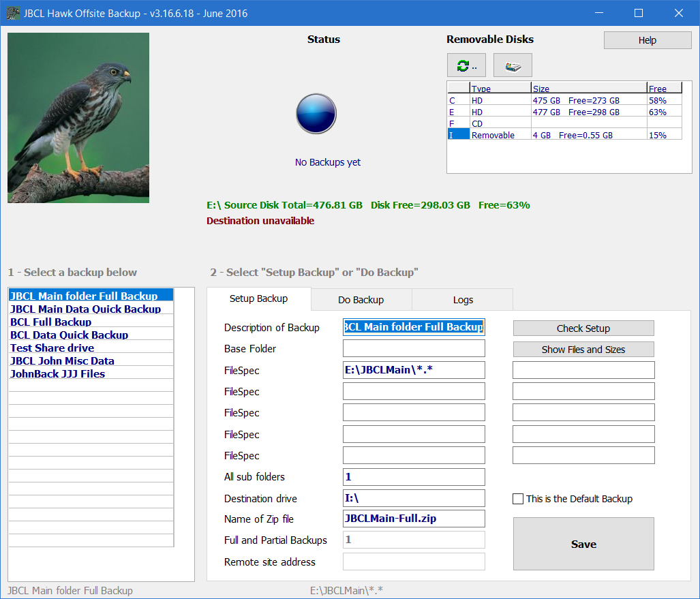Click the blue status orb indicator

click(x=316, y=113)
